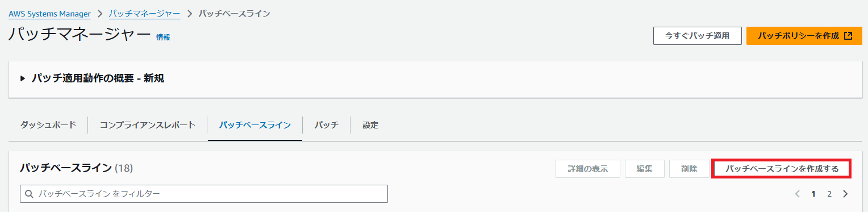This screenshot has width=868, height=212.
Task: Click the search magnifier icon in filter box
Action: [x=29, y=194]
